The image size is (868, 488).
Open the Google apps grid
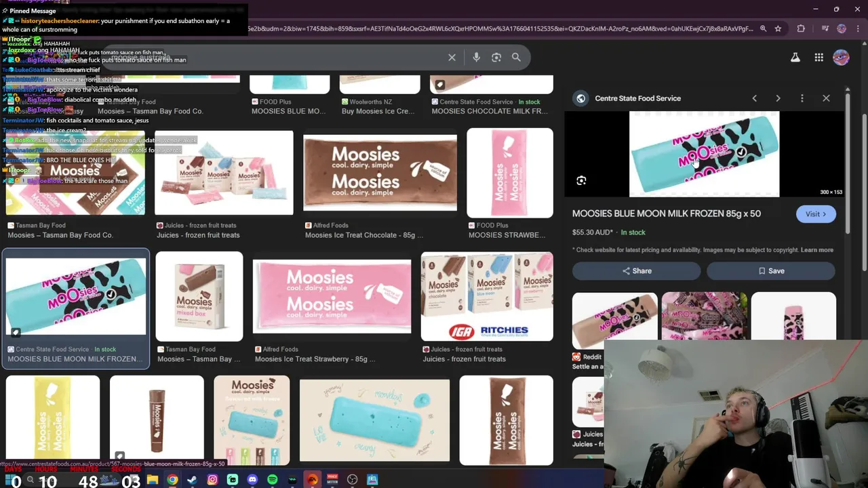(818, 58)
